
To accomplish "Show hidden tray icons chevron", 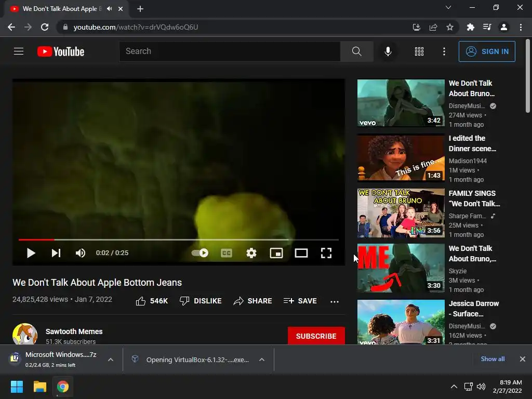I will pyautogui.click(x=454, y=387).
